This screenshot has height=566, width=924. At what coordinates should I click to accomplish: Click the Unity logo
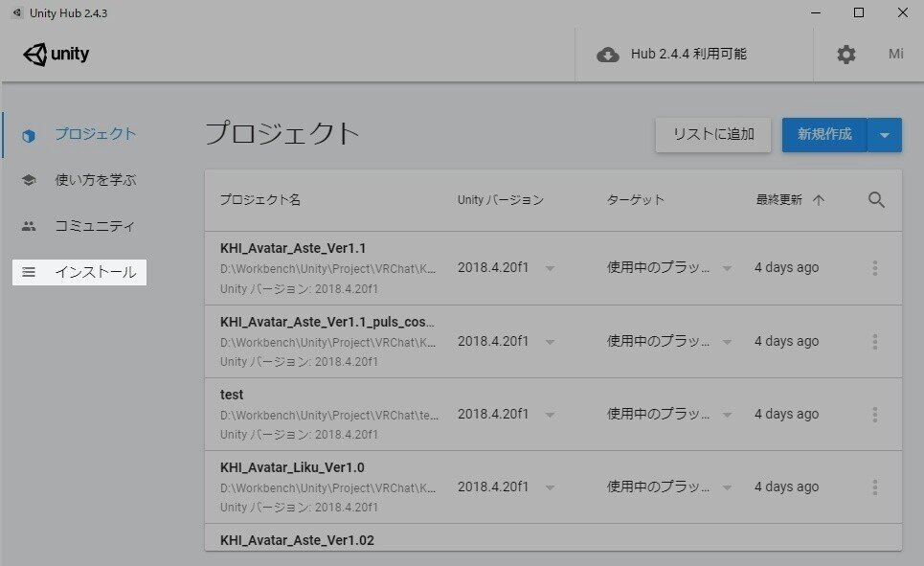click(x=57, y=54)
